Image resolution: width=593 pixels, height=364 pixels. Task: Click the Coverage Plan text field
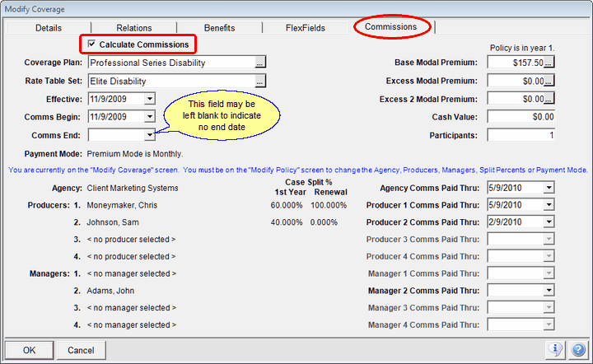tap(171, 63)
